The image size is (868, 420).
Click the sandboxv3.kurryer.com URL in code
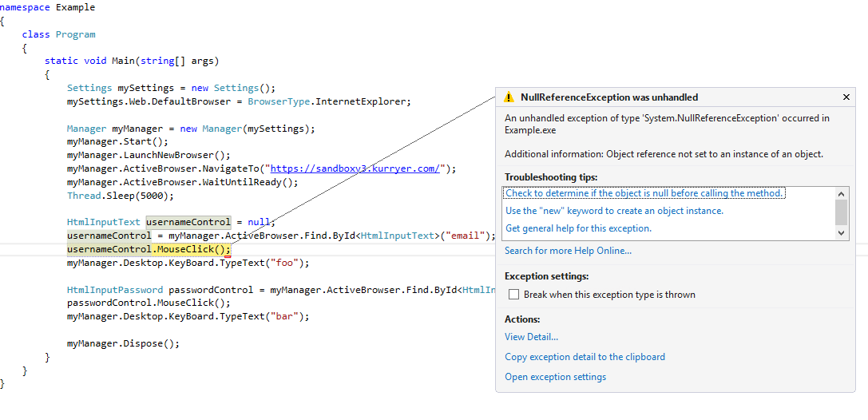[x=355, y=168]
